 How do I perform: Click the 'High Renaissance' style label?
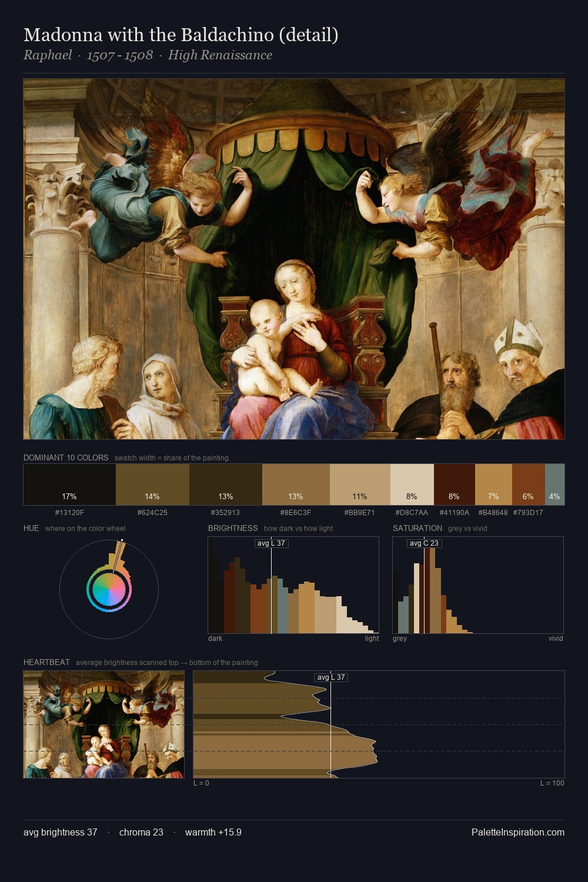pyautogui.click(x=220, y=55)
